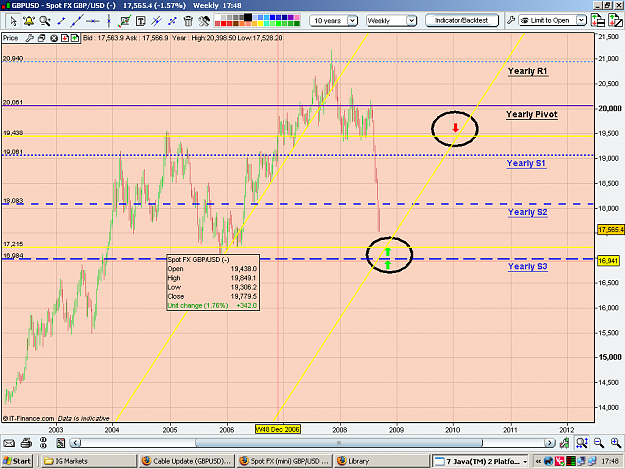This screenshot has height=469, width=625.
Task: Click the system tray clock 17:48
Action: click(x=609, y=461)
